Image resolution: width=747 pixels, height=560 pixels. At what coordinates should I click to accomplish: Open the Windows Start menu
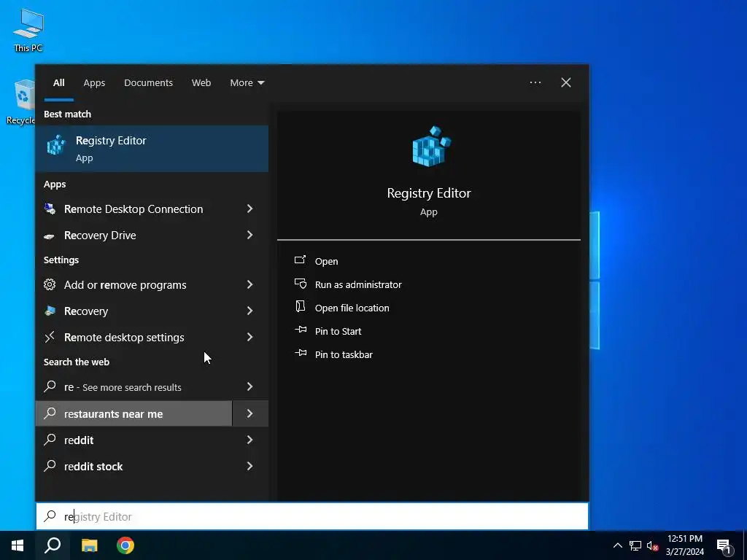18,545
